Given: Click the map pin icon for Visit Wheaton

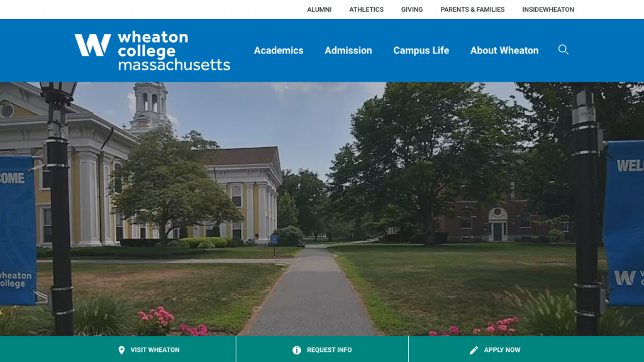Looking at the screenshot, I should [x=121, y=350].
